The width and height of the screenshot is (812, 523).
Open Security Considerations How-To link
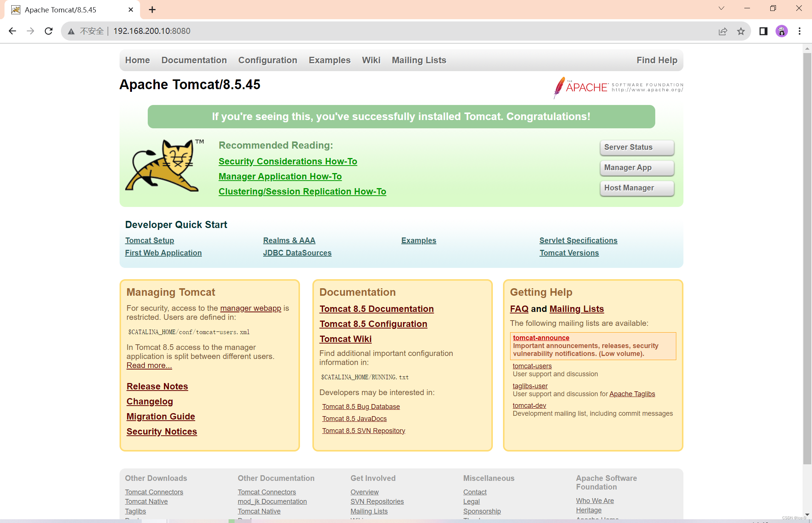point(288,161)
